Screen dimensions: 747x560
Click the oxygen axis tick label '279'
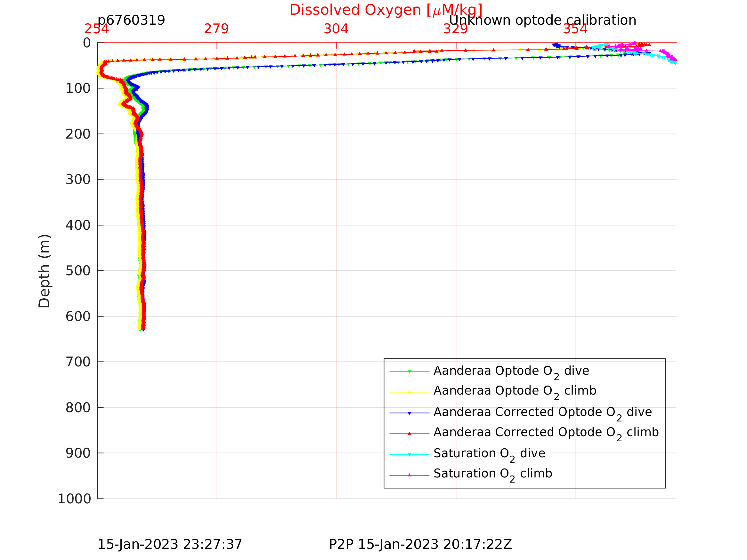[216, 29]
